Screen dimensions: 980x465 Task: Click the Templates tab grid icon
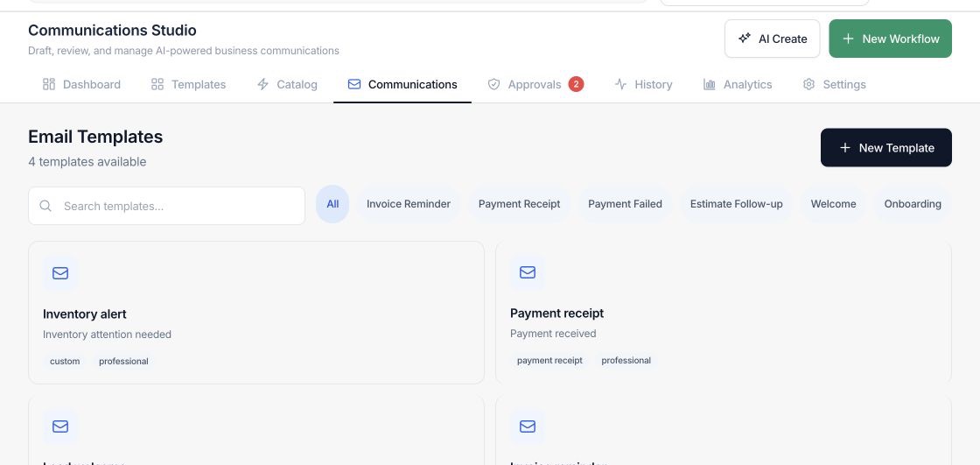coord(157,84)
